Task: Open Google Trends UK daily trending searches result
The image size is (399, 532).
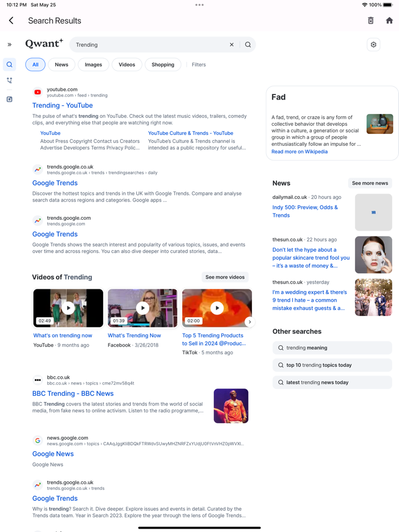Action: [55, 183]
